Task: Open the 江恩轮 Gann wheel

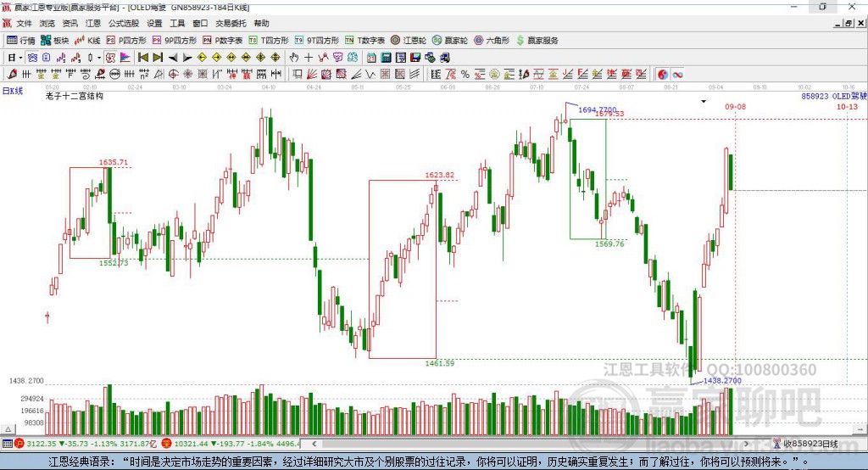Action: tap(409, 41)
